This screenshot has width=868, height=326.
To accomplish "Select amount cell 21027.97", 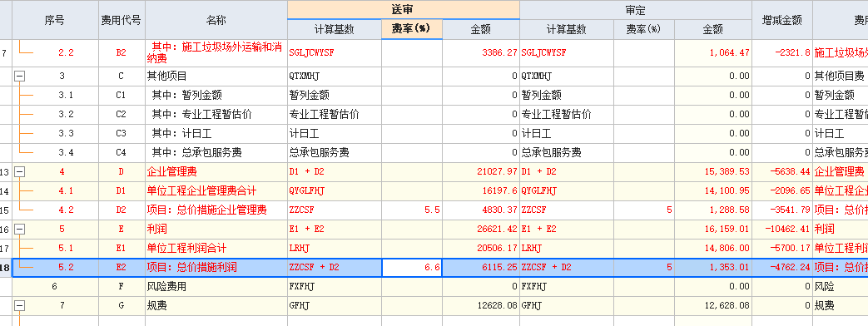I will tap(480, 172).
